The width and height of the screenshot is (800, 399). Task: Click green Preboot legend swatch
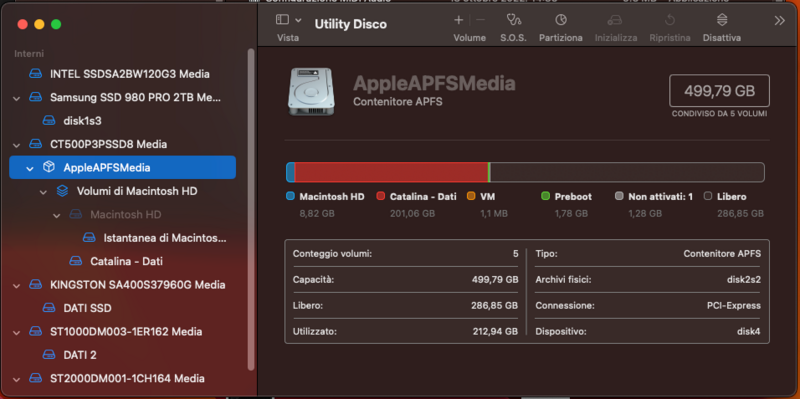[x=545, y=196]
